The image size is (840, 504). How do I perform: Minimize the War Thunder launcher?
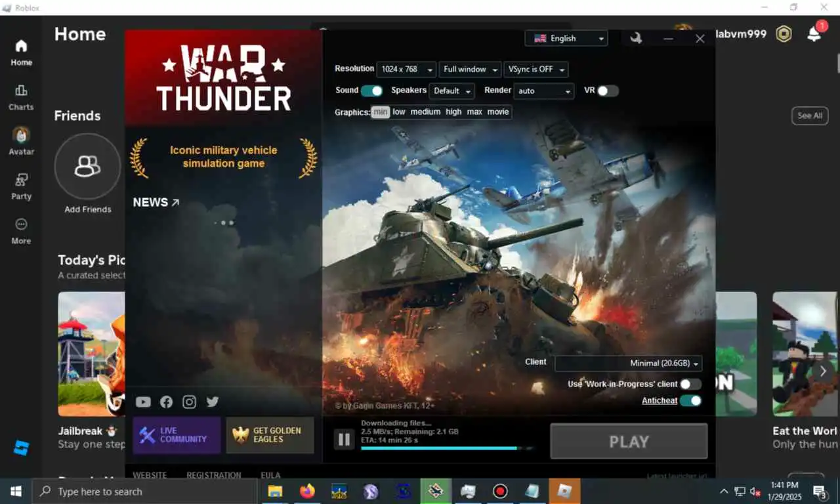coord(668,39)
